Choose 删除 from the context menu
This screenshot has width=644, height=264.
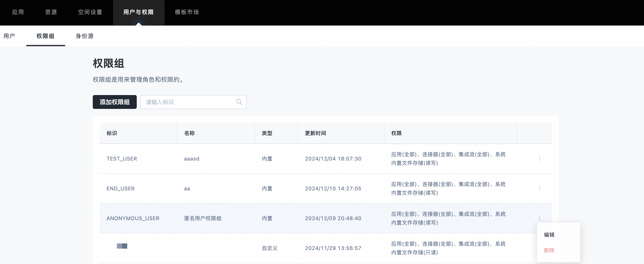point(549,250)
